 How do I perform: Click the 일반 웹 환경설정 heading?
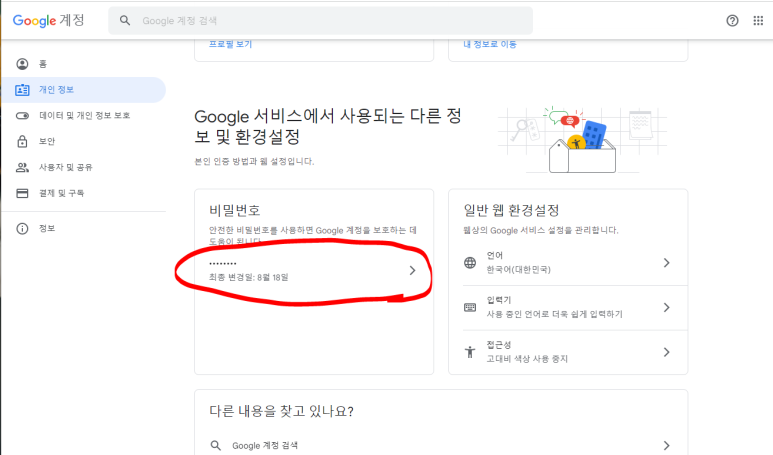coord(511,210)
